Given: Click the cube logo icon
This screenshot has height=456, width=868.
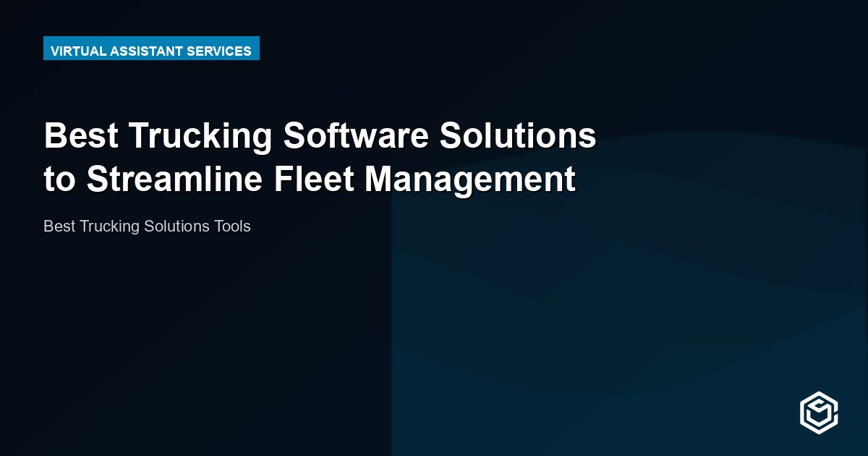Looking at the screenshot, I should (818, 413).
